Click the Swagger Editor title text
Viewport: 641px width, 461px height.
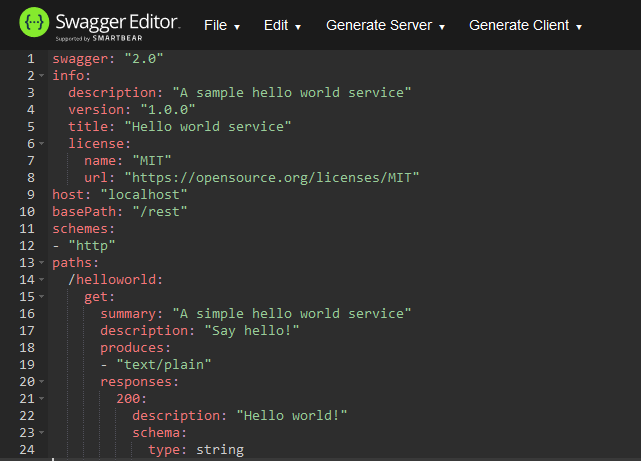[x=118, y=22]
